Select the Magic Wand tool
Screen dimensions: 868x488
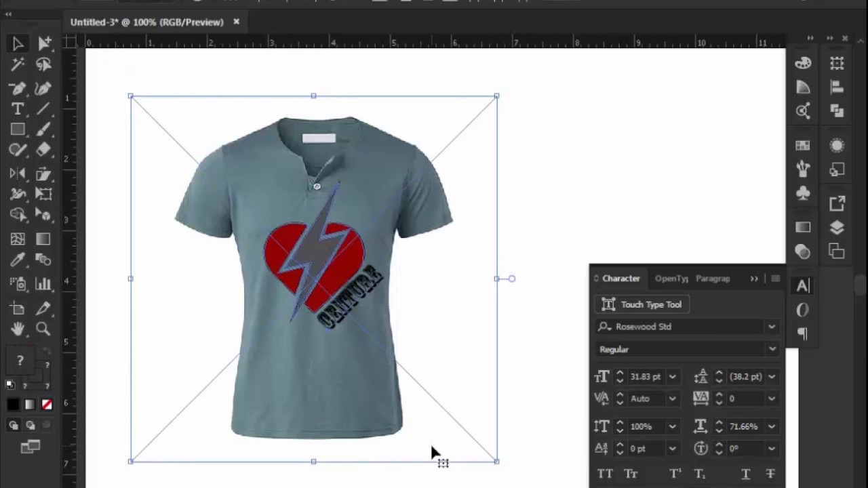click(18, 65)
